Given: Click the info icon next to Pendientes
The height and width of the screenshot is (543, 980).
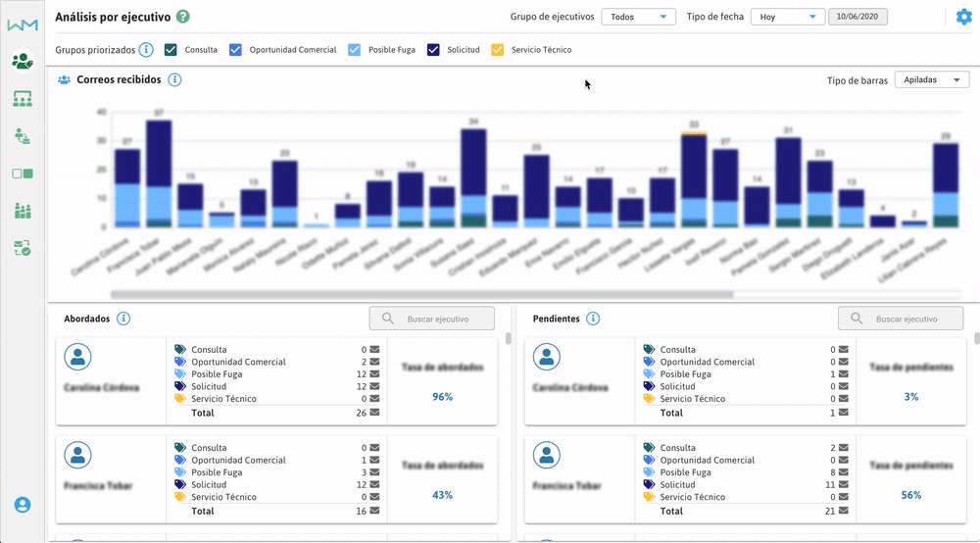Looking at the screenshot, I should (x=593, y=319).
